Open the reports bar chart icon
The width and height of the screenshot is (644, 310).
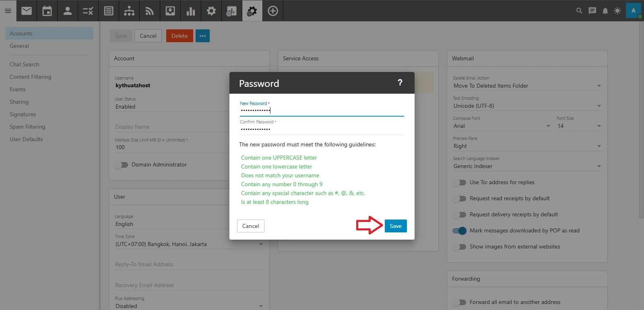pos(191,11)
